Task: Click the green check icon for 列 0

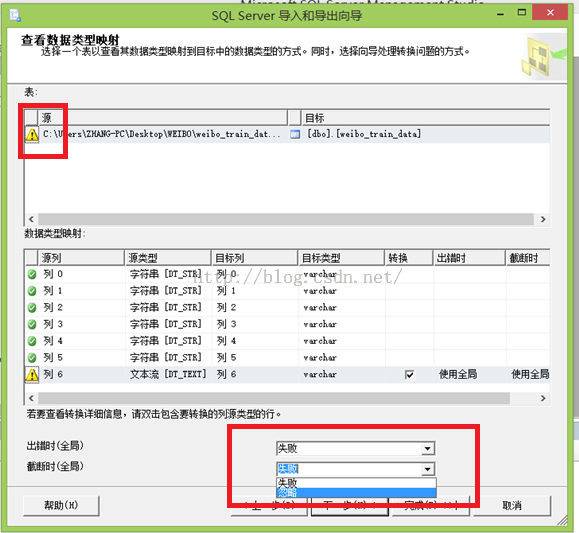Action: 32,274
